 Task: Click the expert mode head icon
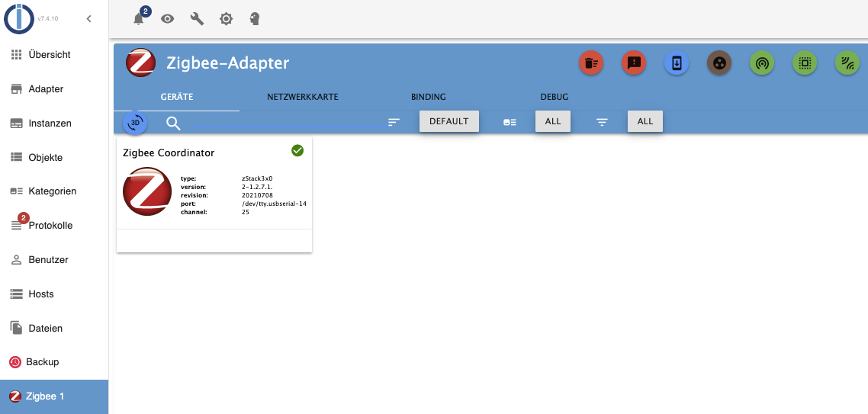click(x=255, y=19)
